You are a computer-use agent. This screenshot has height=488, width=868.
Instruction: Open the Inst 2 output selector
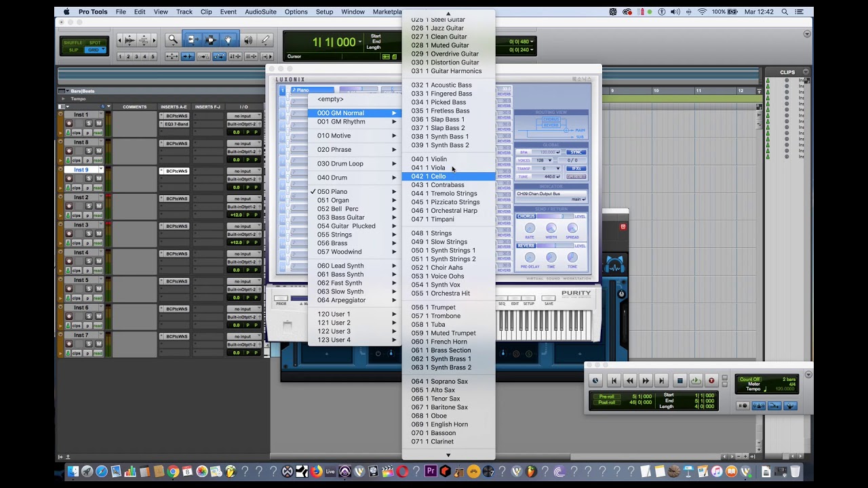(243, 207)
